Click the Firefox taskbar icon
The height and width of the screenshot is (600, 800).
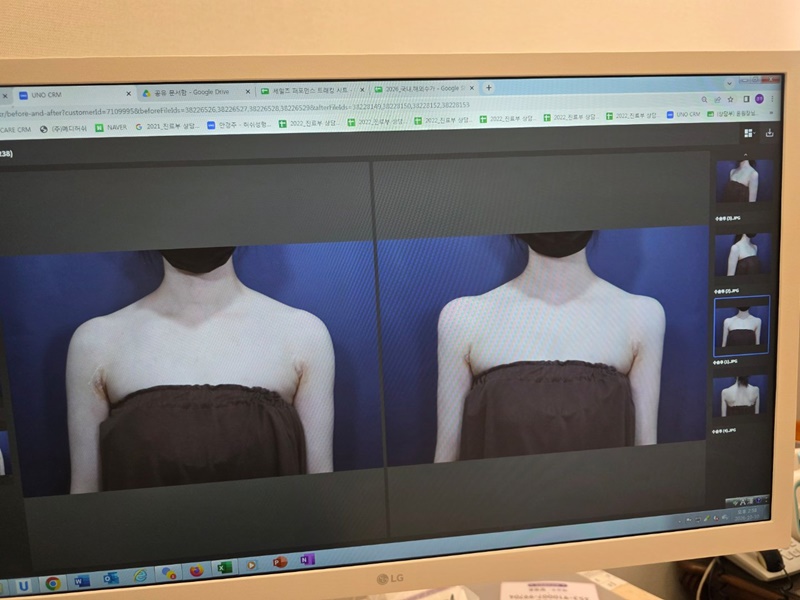(196, 570)
